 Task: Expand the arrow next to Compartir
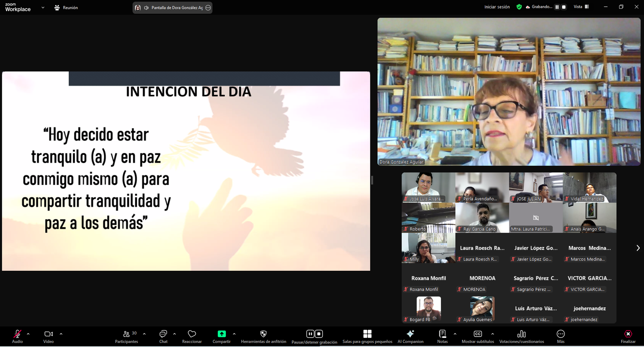234,334
